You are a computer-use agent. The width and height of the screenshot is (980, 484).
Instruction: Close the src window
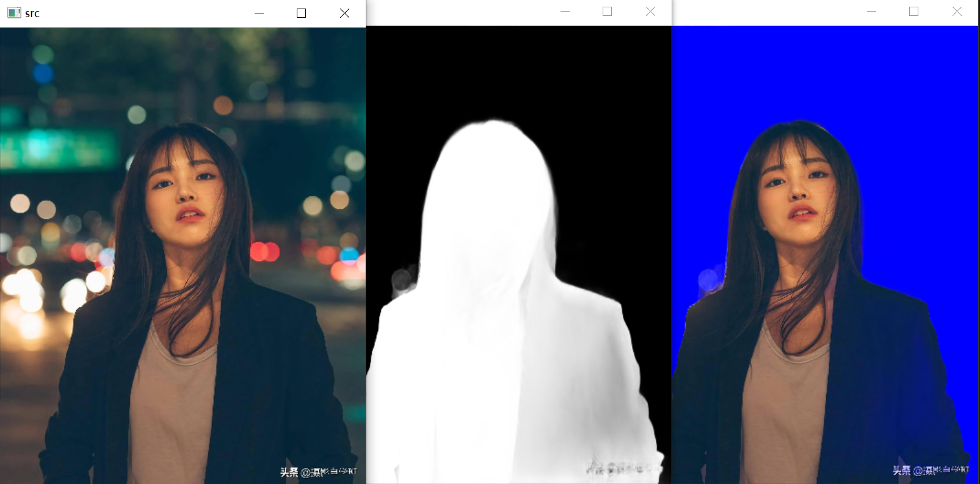344,13
